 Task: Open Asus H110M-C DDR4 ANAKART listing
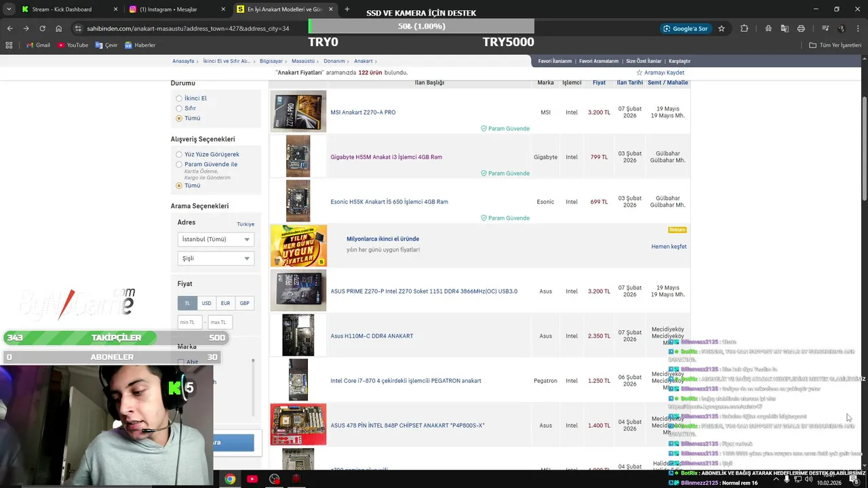372,336
